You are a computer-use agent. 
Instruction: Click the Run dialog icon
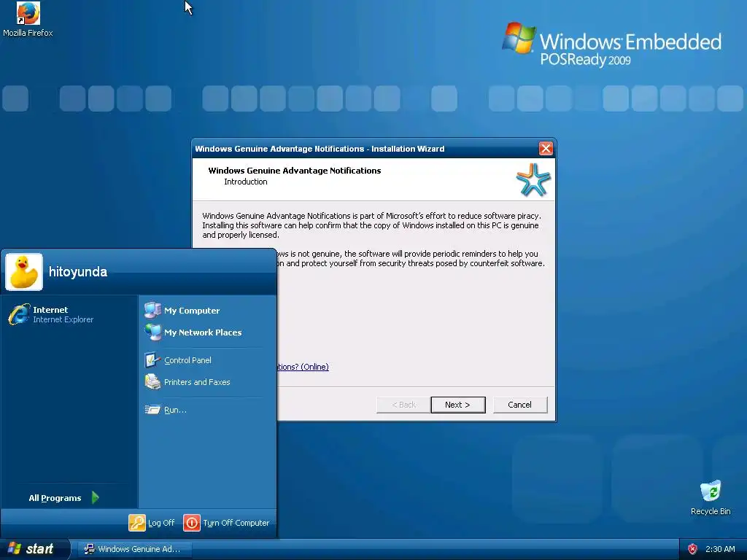(152, 410)
